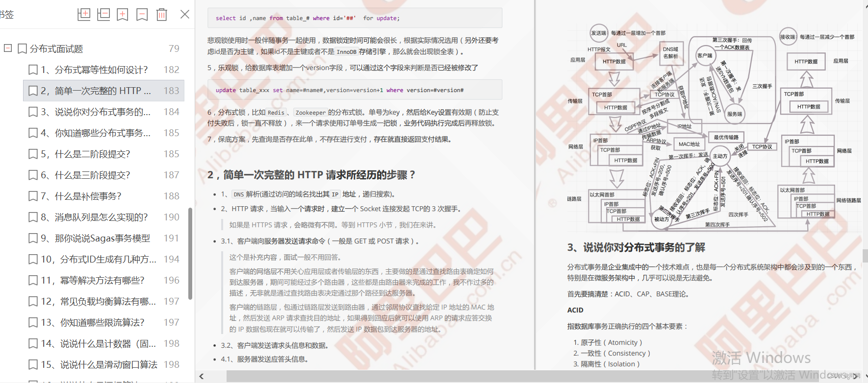Open bookmark 12、常见负载均衡算法有哪

pos(99,301)
